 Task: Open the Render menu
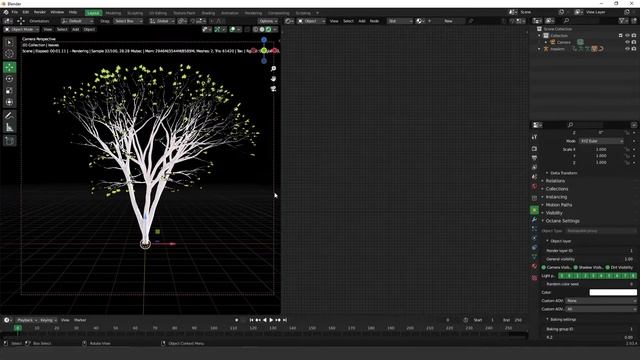click(40, 12)
